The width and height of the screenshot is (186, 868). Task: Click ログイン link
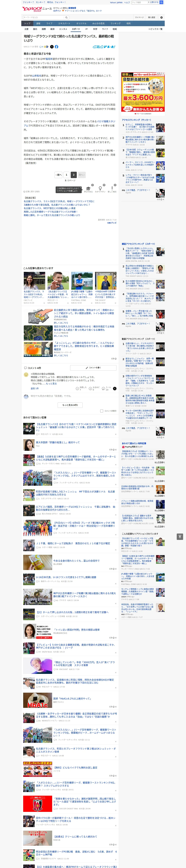[x=57, y=11]
